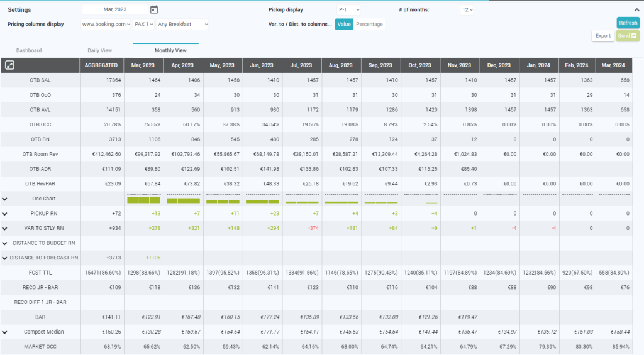This screenshot has height=355, width=644.
Task: Click the Mar, 2024 column header
Action: tap(613, 65)
